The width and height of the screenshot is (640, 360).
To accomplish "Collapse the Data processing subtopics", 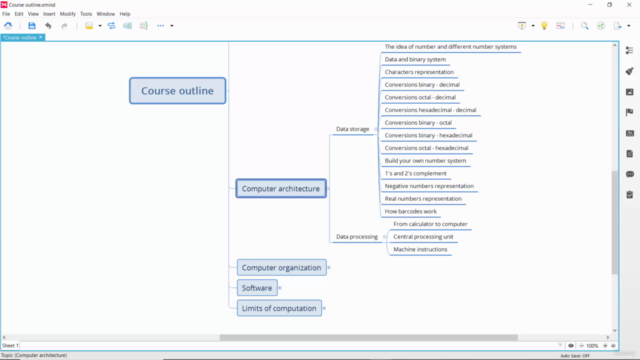I will point(384,237).
